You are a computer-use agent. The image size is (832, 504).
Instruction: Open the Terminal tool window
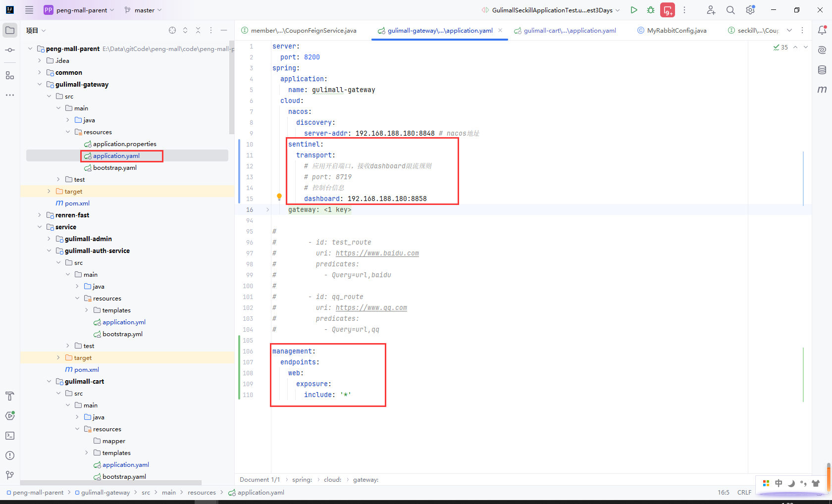click(x=10, y=436)
